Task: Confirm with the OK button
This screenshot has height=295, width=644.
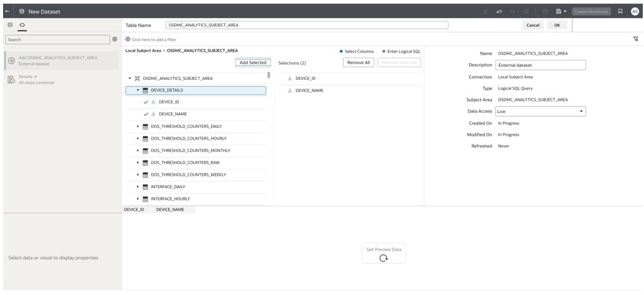Action: click(x=557, y=25)
